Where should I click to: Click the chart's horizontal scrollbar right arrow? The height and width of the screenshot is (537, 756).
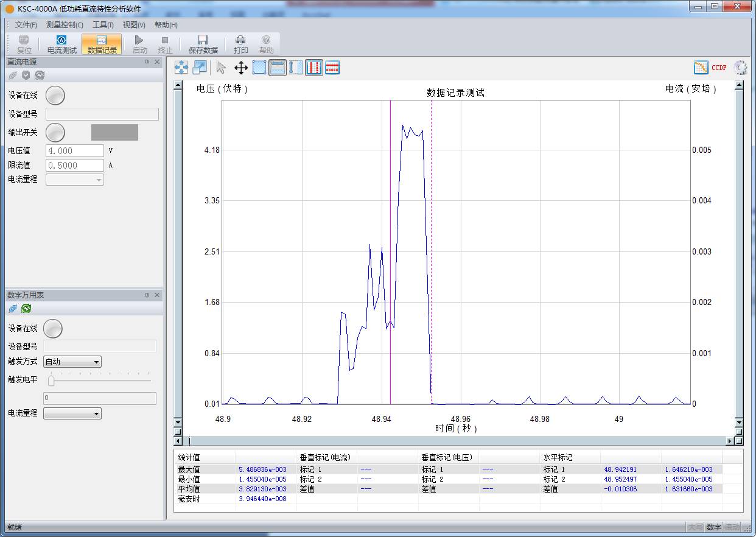(x=730, y=441)
